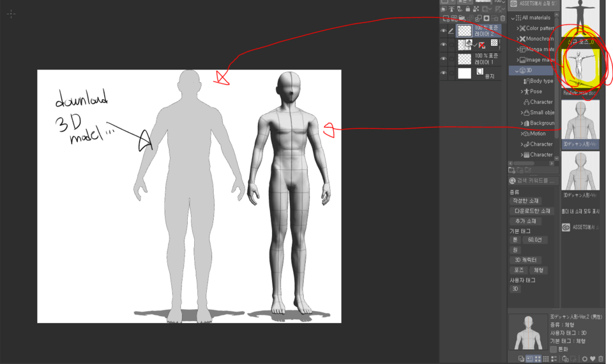Switch to list view icon
Image resolution: width=613 pixels, height=364 pixels.
point(554,358)
